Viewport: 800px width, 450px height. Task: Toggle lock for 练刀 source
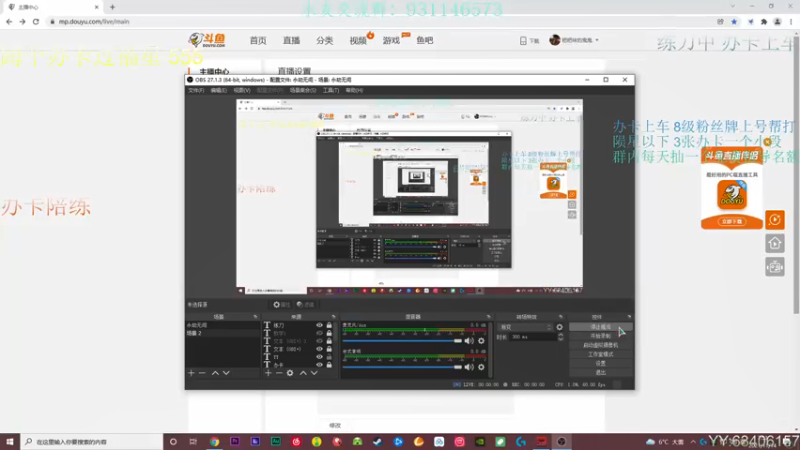coord(329,325)
